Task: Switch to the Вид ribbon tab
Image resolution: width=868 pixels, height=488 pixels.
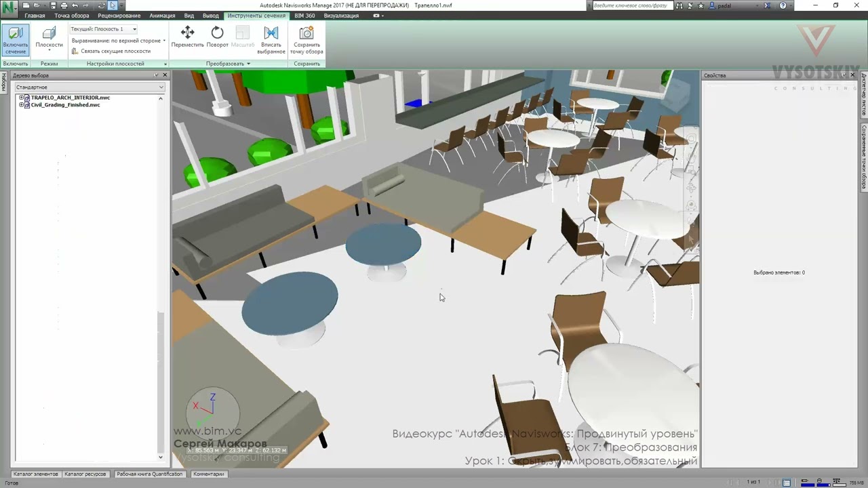Action: (189, 16)
